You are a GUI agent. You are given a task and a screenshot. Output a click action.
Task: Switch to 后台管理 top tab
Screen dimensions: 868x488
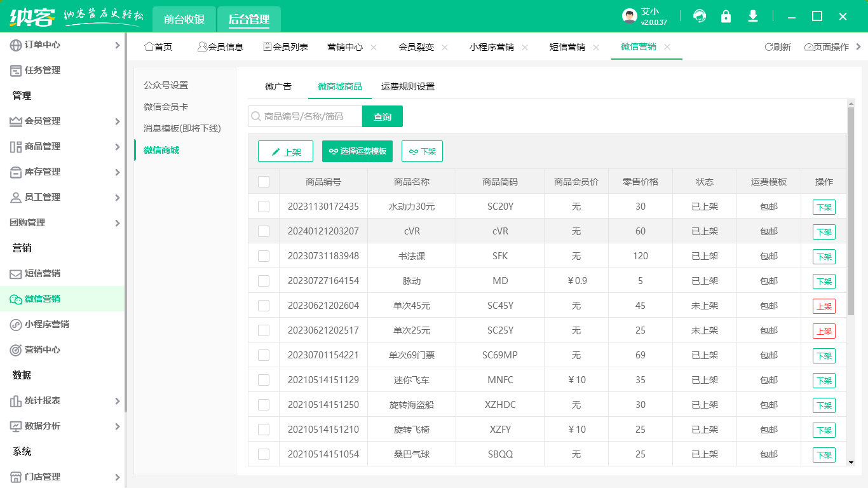[x=249, y=19]
